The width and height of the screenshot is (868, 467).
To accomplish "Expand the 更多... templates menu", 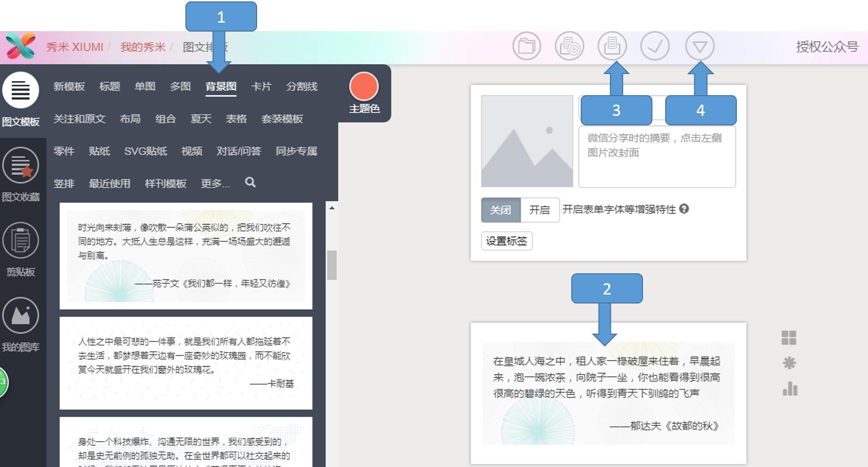I will tap(216, 184).
